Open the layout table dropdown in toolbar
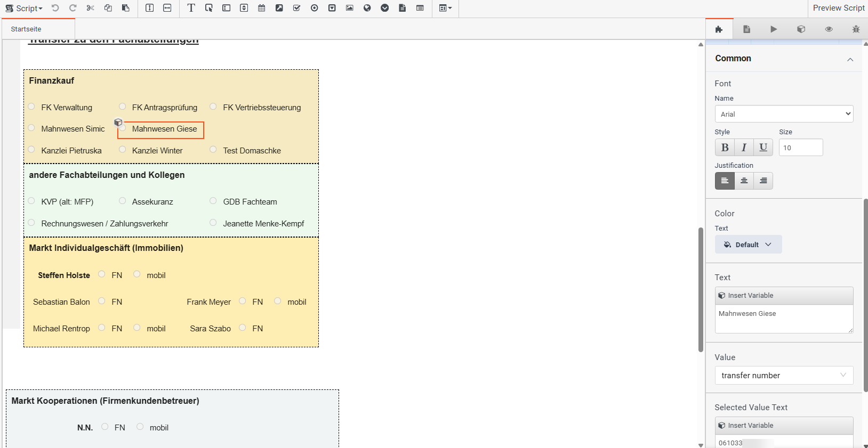Screen dimensions: 868x448 [445, 8]
